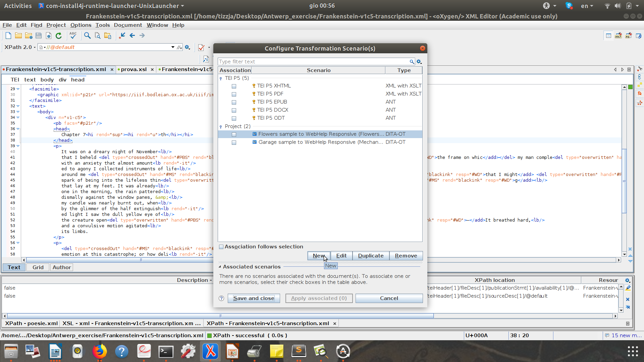Click the search magnifier in scenario filter field
This screenshot has width=644, height=362.
pyautogui.click(x=412, y=62)
